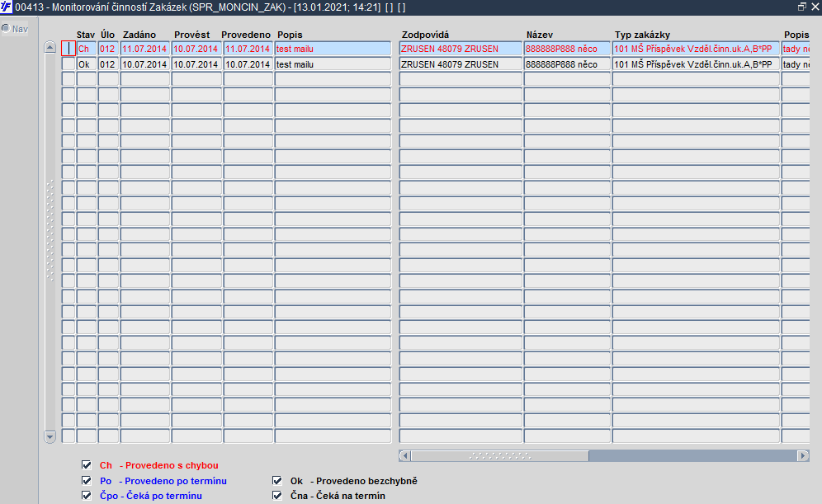Click the Provedeno column header
The width and height of the screenshot is (822, 504).
click(x=246, y=35)
